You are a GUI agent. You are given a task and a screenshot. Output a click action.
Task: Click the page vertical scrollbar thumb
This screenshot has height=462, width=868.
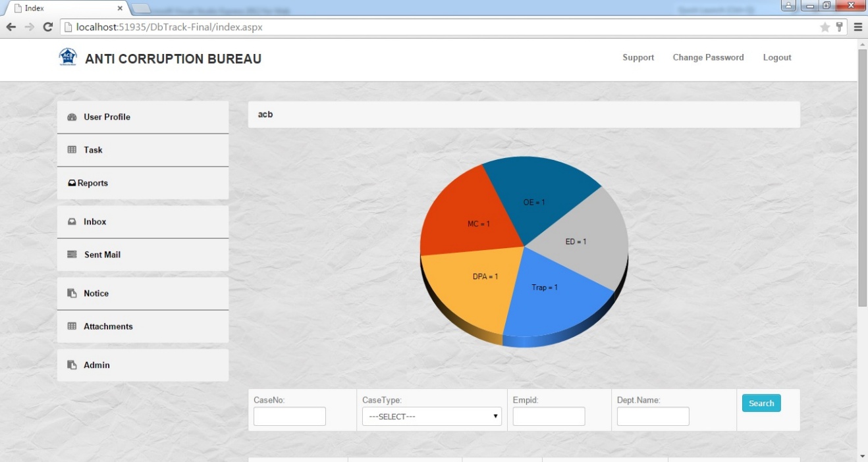(x=863, y=178)
